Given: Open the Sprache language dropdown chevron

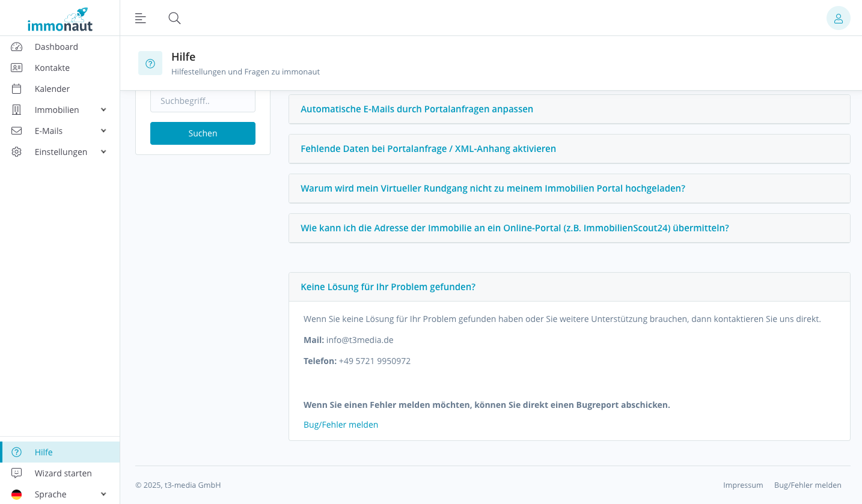Looking at the screenshot, I should click(x=103, y=494).
